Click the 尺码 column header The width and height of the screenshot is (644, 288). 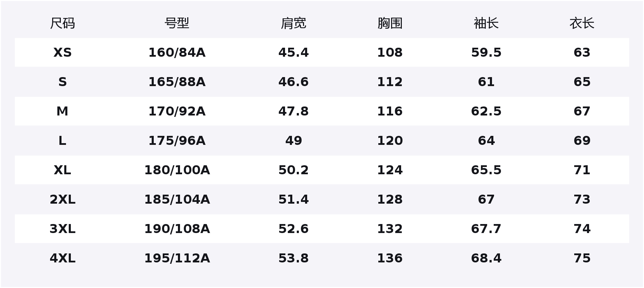click(x=62, y=24)
